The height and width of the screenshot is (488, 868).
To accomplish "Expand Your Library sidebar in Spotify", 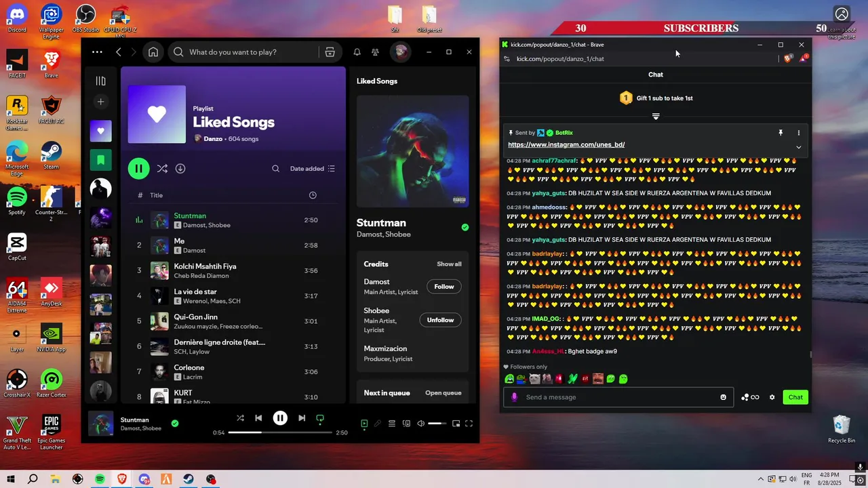I will (x=100, y=81).
